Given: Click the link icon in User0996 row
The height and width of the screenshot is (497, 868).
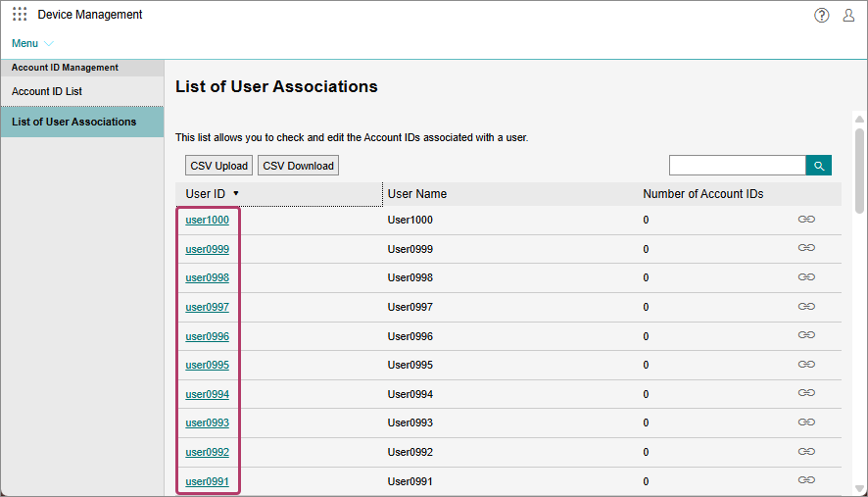Looking at the screenshot, I should [806, 335].
